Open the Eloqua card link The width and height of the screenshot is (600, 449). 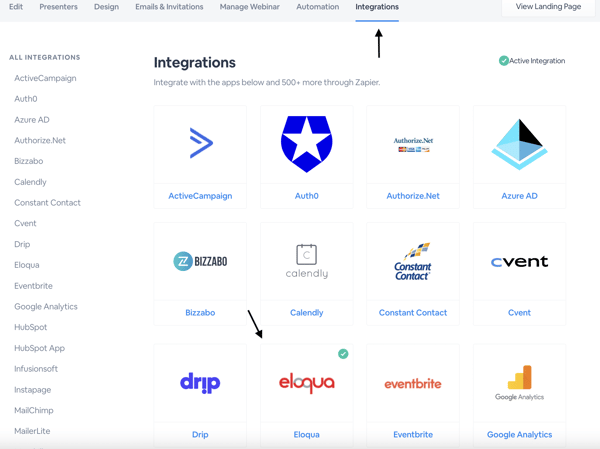tap(307, 434)
